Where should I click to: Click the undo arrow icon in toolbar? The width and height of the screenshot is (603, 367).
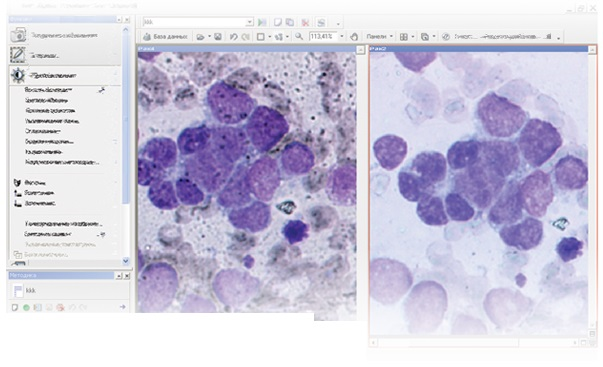click(233, 37)
